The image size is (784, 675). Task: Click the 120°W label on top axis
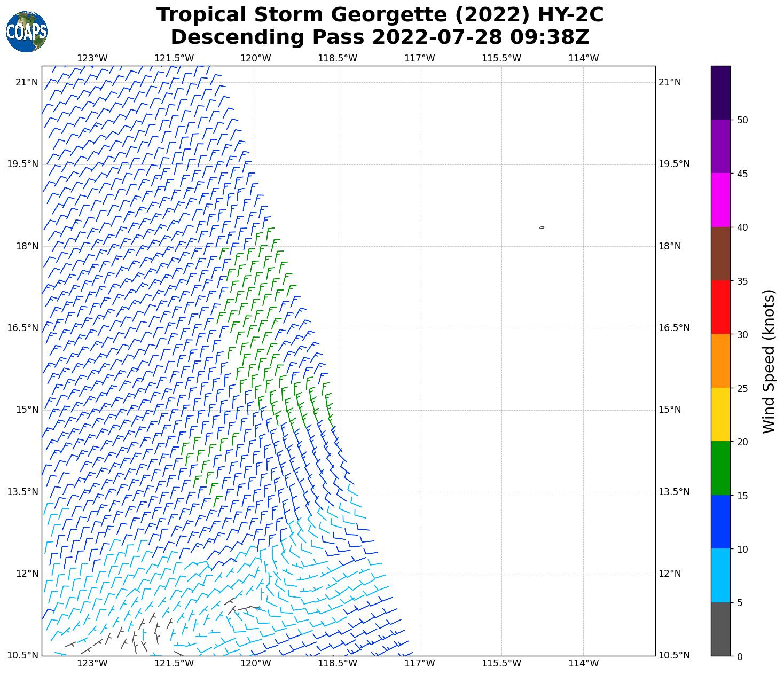pos(255,58)
